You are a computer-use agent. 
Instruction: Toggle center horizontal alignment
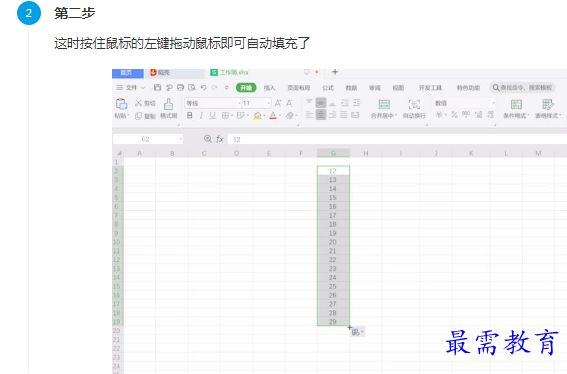point(321,115)
